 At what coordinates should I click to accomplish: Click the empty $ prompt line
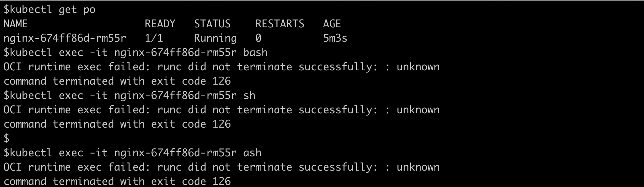(6, 138)
